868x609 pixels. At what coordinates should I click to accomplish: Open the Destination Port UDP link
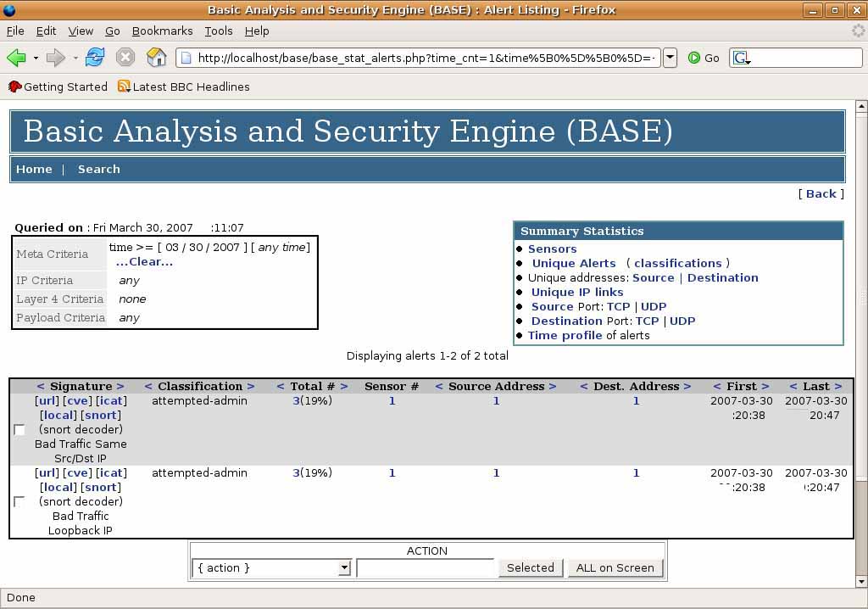tap(682, 321)
